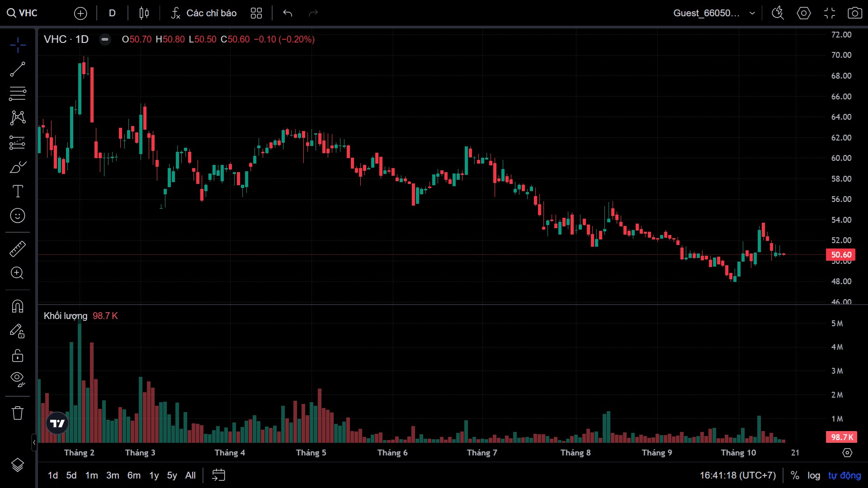The width and height of the screenshot is (868, 488).
Task: Click the compare or add symbol button
Action: tap(80, 13)
